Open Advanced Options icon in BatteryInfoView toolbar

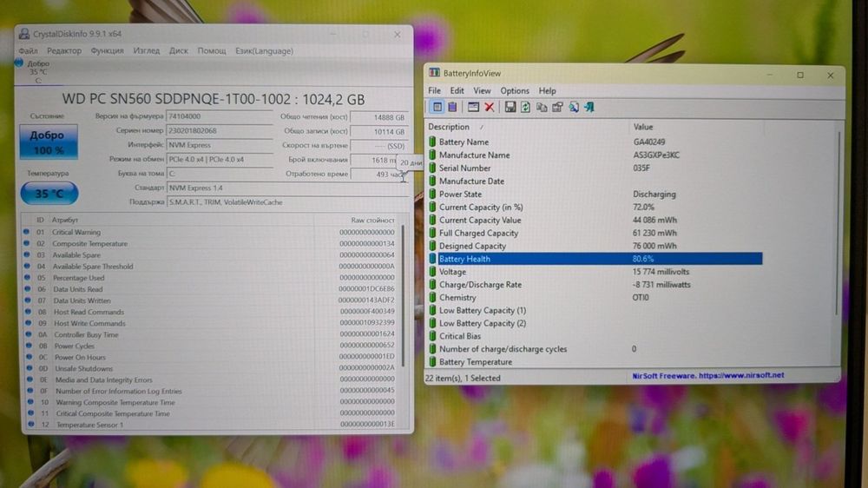pos(473,107)
